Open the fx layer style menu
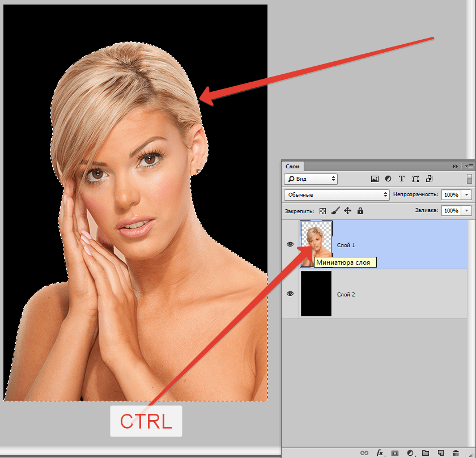Viewport: 476px width, 458px height. pyautogui.click(x=380, y=453)
